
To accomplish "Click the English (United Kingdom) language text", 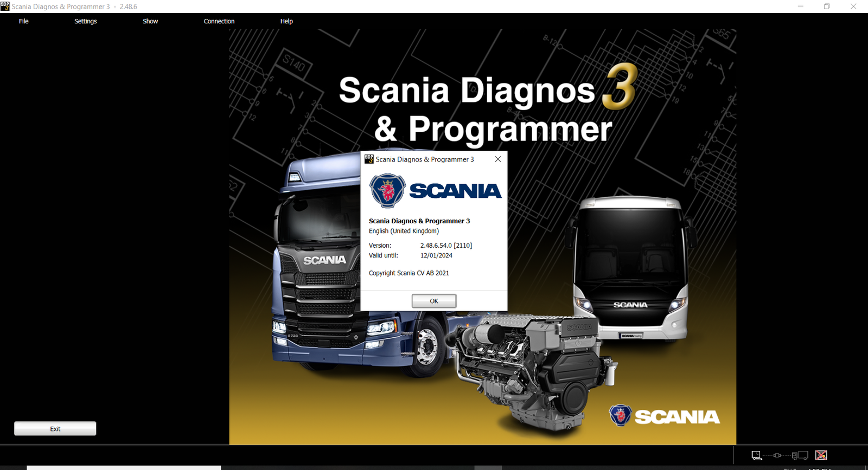I will (x=404, y=231).
